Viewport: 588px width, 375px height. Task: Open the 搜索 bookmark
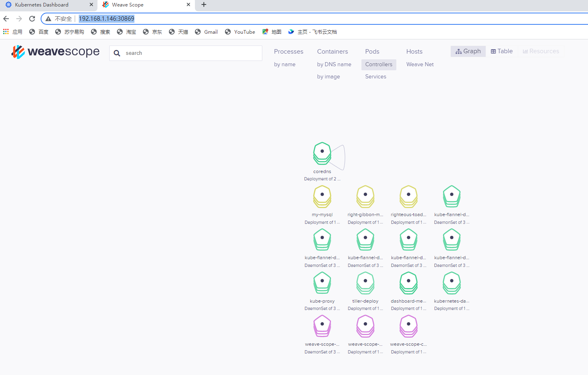[100, 32]
